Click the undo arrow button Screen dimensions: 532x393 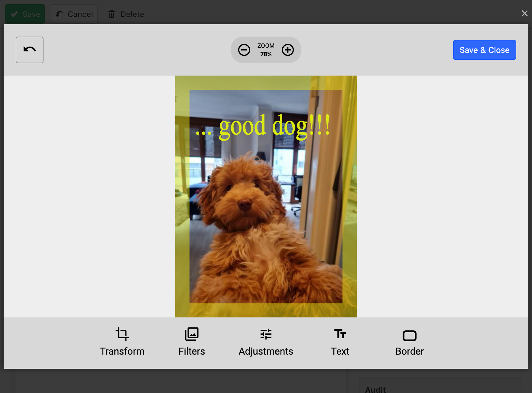pos(30,50)
